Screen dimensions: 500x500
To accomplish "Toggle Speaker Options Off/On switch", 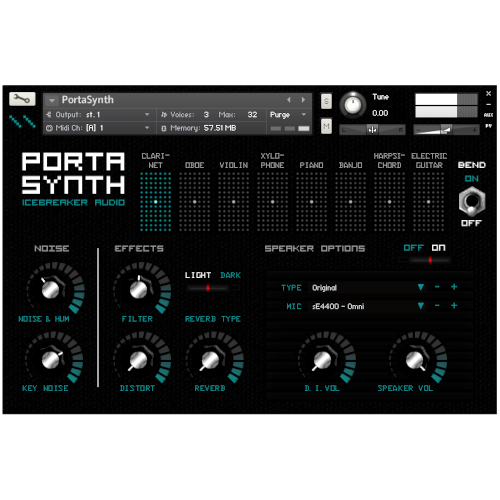I will pyautogui.click(x=425, y=260).
